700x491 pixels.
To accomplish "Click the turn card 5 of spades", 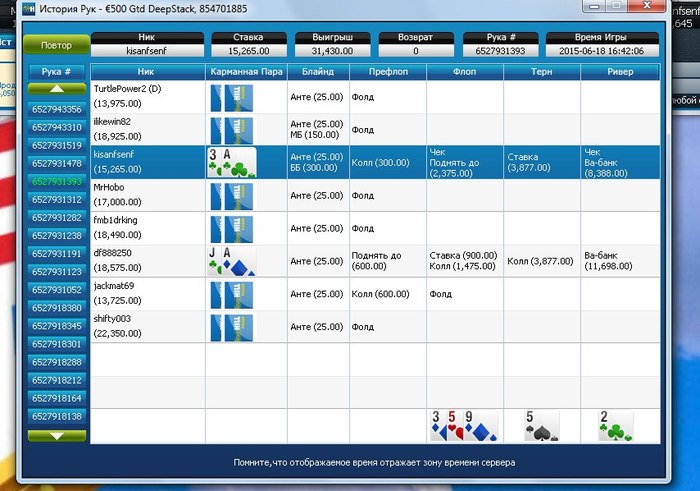I will click(542, 426).
